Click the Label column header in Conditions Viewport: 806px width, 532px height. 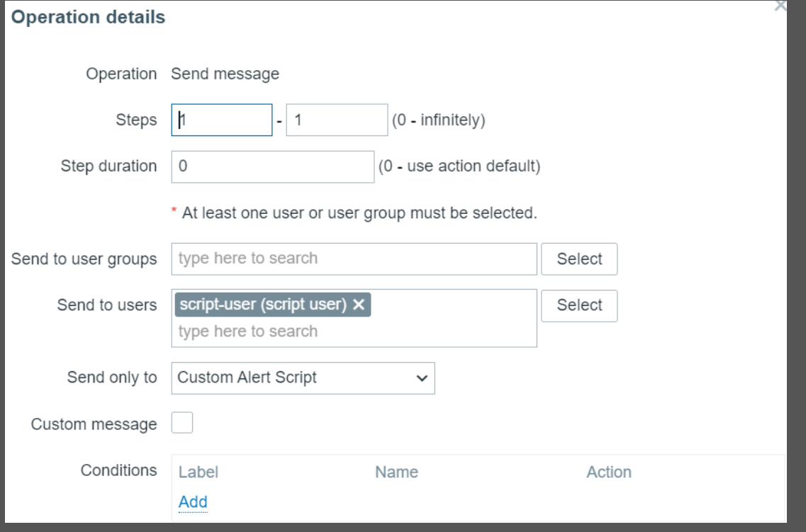click(x=198, y=472)
